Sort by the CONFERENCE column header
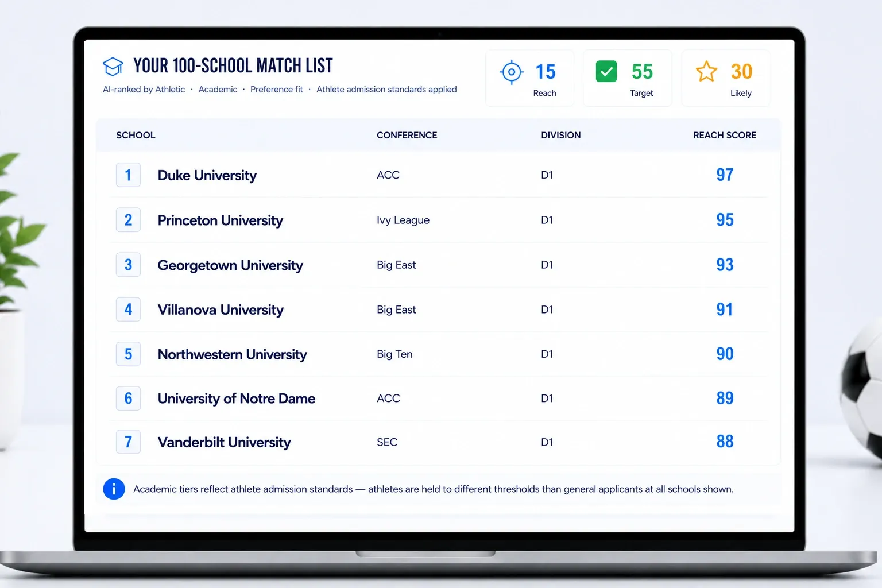Viewport: 882px width, 588px height. point(407,136)
